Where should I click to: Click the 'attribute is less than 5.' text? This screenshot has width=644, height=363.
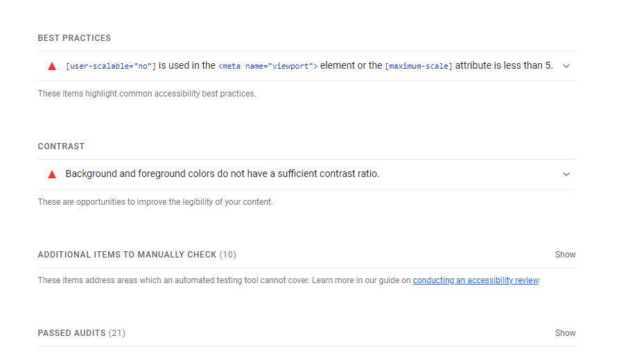[x=504, y=66]
